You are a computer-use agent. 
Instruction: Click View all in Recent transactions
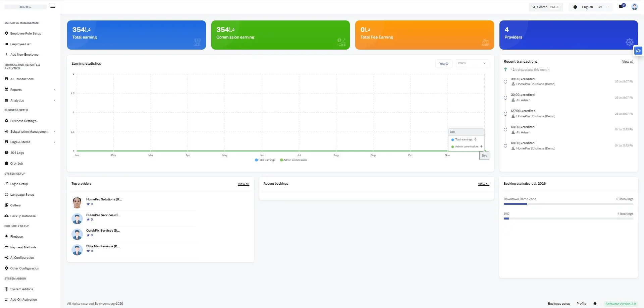pyautogui.click(x=628, y=62)
